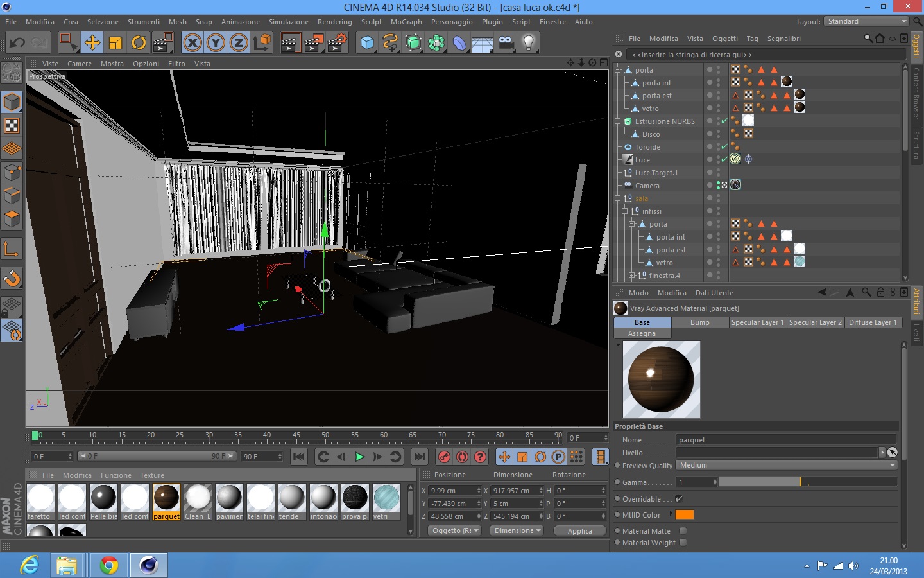The image size is (924, 578).
Task: Select the Move tool in toolbar
Action: (x=92, y=43)
